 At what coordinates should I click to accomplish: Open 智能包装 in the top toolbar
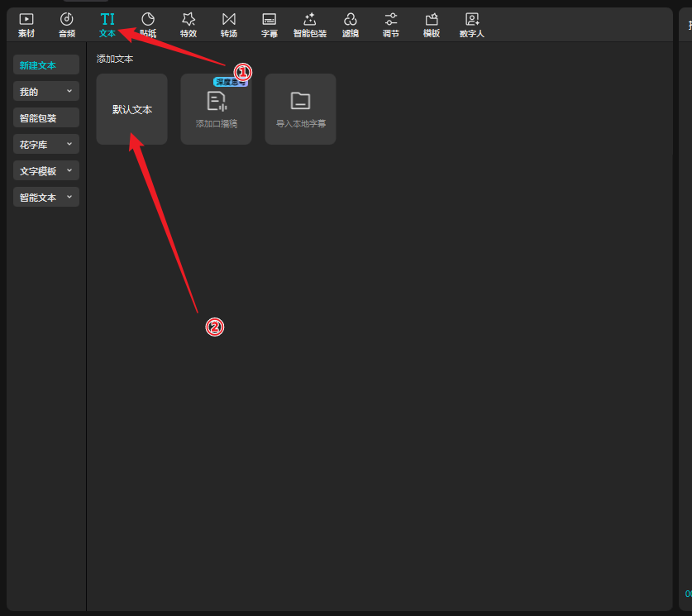[310, 25]
